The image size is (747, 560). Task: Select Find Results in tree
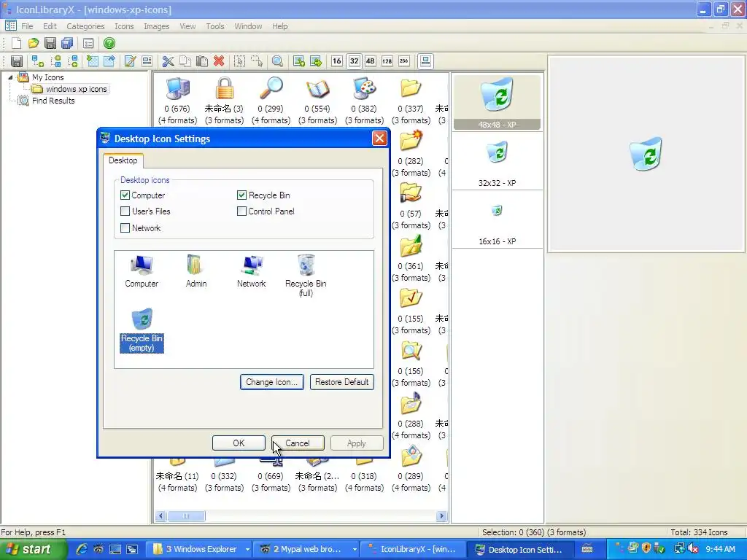[53, 101]
